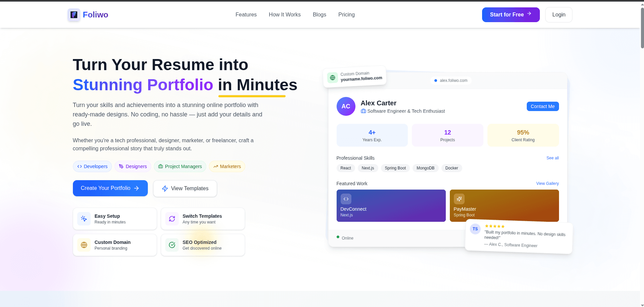Click the code brackets icon in Developers
The image size is (644, 307).
click(80, 166)
